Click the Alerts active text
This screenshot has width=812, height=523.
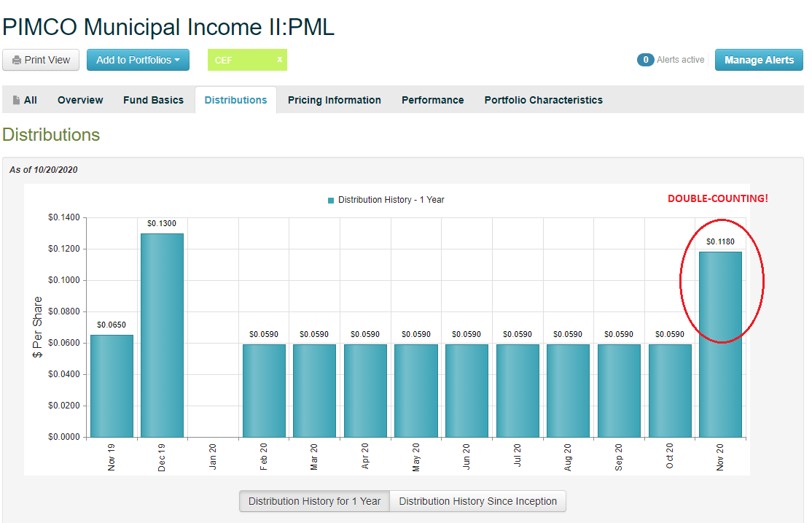[x=681, y=60]
